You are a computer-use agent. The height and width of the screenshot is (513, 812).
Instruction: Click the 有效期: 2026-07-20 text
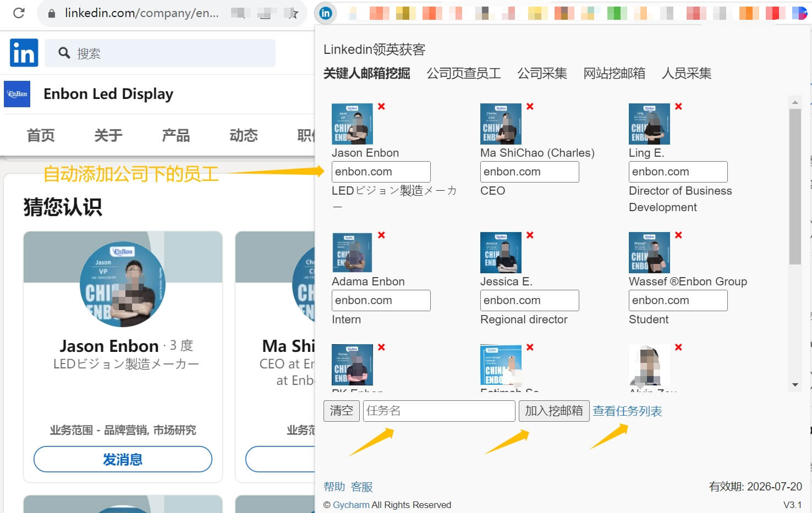[755, 487]
